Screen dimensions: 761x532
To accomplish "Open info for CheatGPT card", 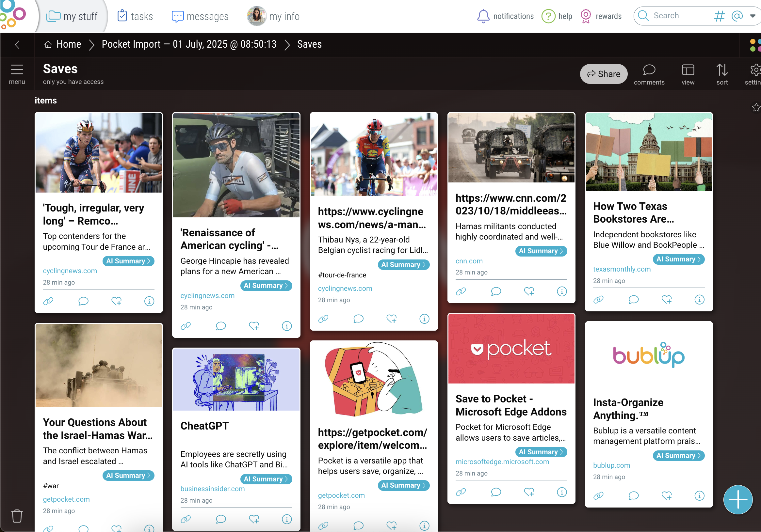I will pyautogui.click(x=287, y=519).
